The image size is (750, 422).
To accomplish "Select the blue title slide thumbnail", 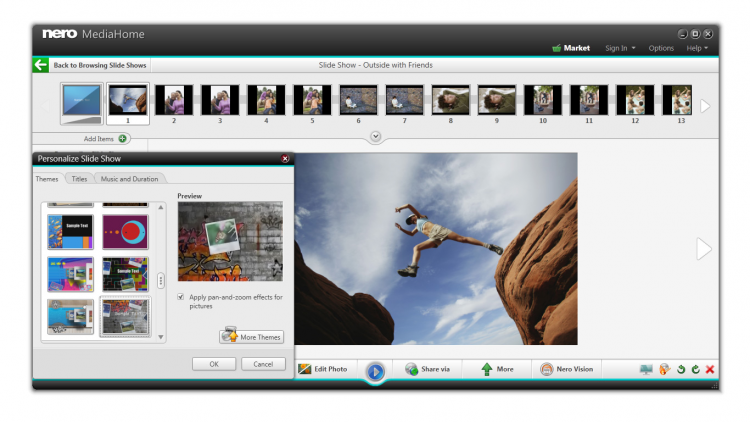I will pyautogui.click(x=82, y=103).
